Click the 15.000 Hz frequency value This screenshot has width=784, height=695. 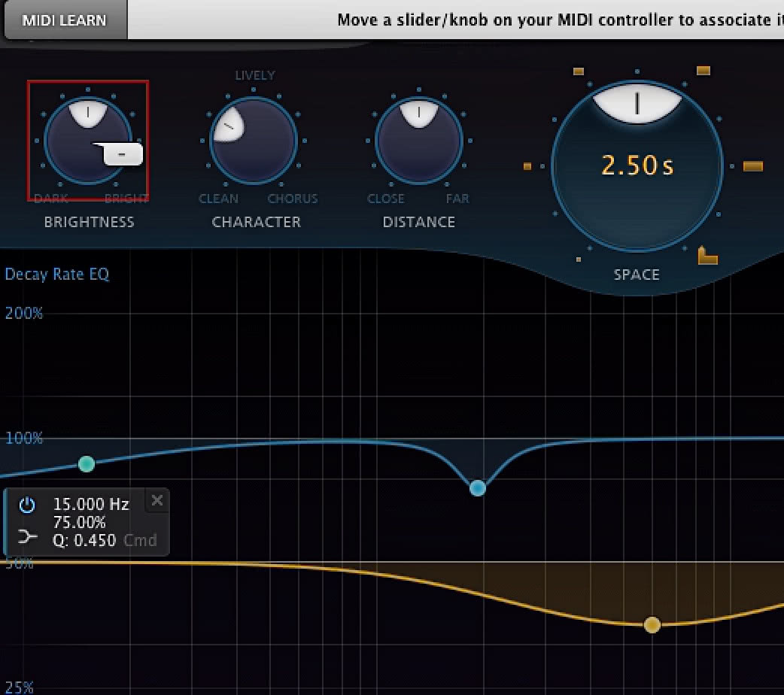click(x=91, y=504)
